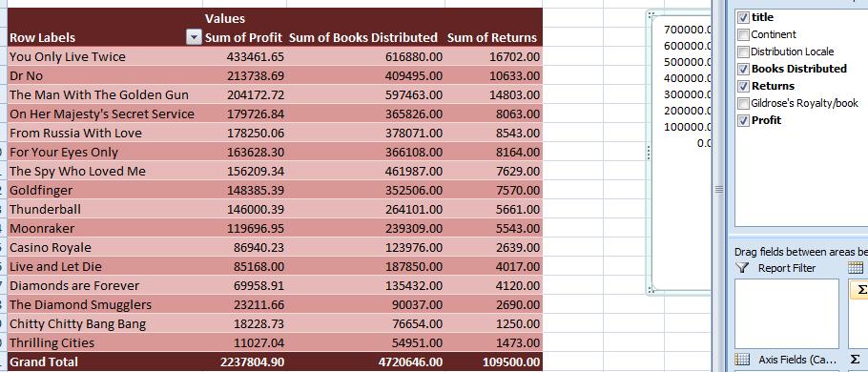Uncheck the Books Distributed field
This screenshot has height=372, width=868.
coord(743,70)
